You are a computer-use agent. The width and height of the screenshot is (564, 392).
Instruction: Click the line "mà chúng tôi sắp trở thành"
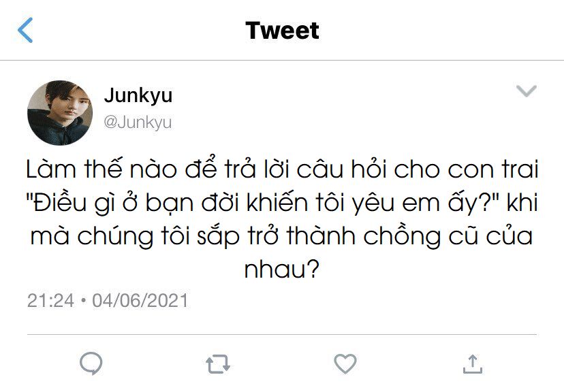pyautogui.click(x=204, y=238)
